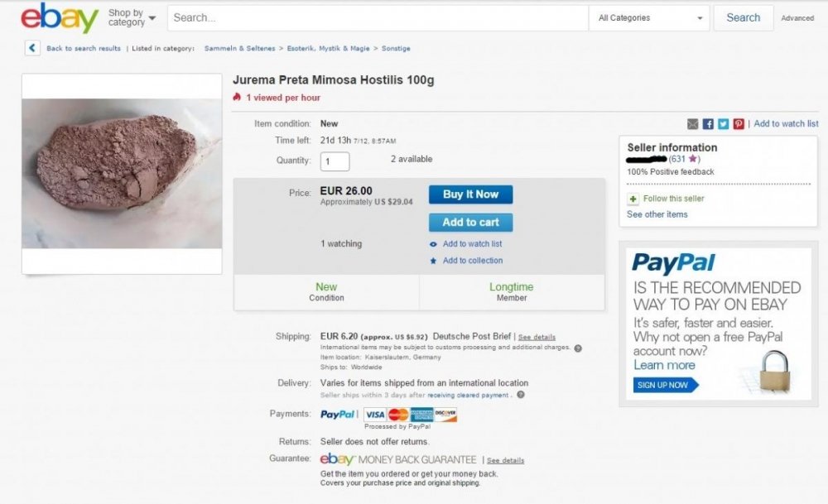Click the Add to cart button
Screen dimensions: 828x504
(470, 222)
